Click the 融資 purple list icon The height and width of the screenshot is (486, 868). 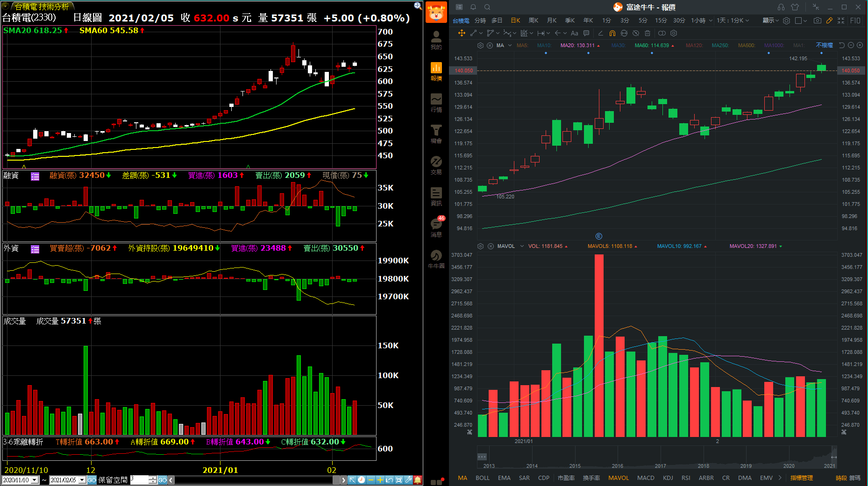coord(35,176)
